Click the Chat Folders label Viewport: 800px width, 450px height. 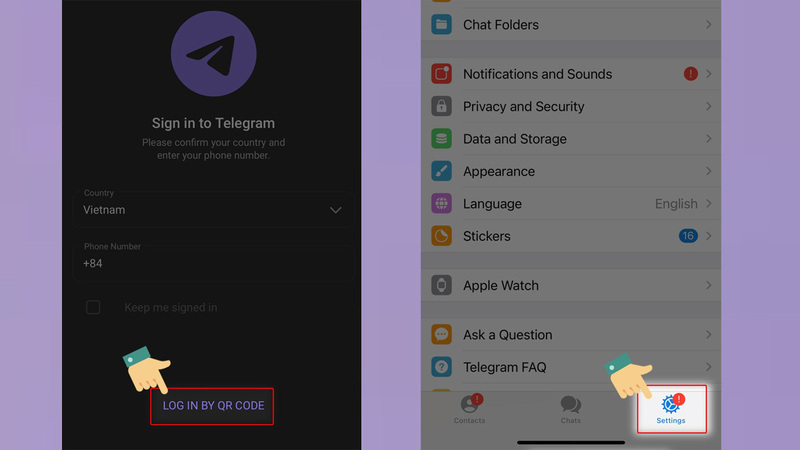click(x=501, y=24)
